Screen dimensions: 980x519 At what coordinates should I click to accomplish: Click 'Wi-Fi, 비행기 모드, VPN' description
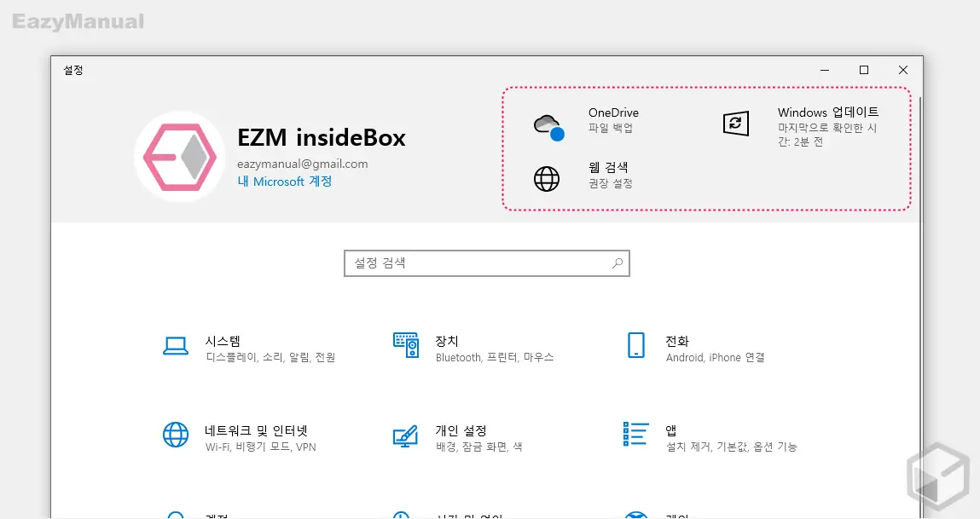tap(261, 447)
